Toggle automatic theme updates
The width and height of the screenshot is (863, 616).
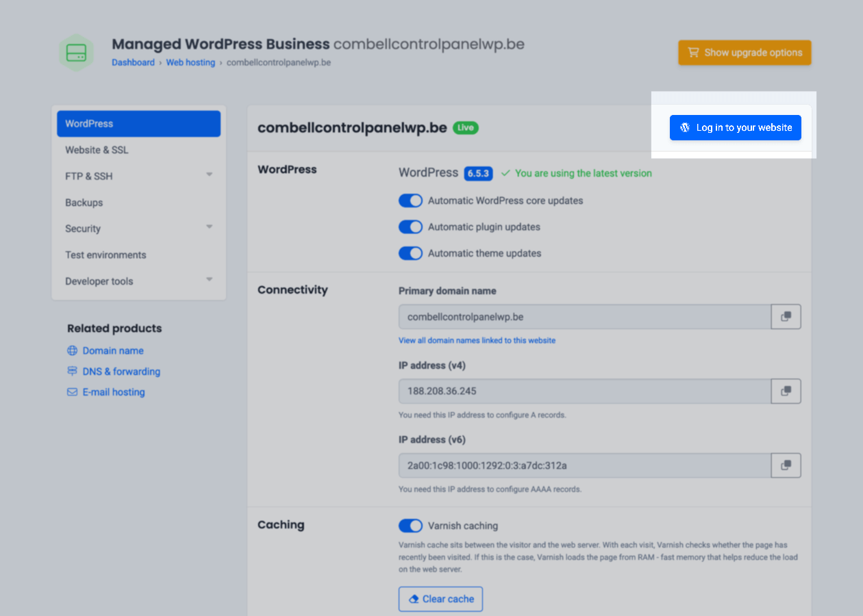[x=411, y=253]
